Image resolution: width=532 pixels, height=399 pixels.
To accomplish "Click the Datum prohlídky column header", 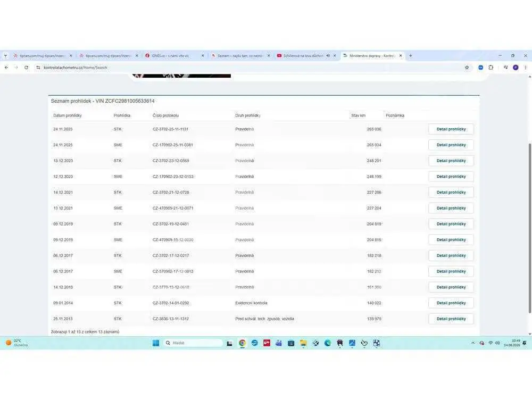I will pyautogui.click(x=68, y=115).
